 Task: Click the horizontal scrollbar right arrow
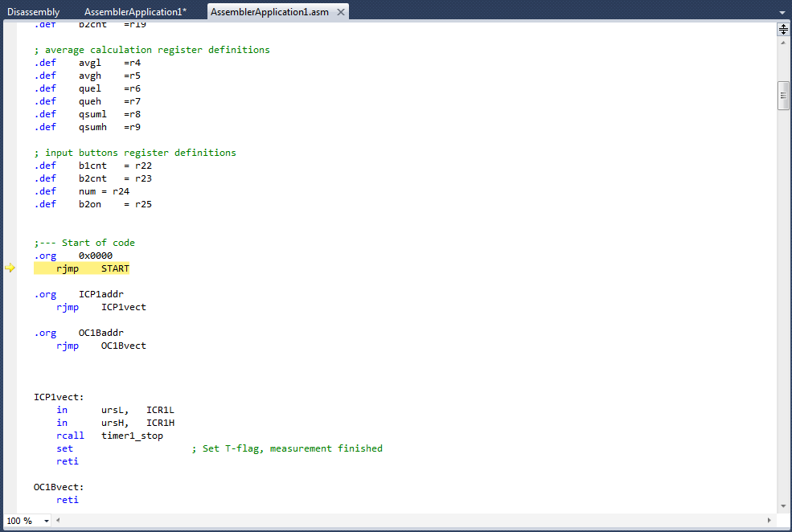click(770, 521)
